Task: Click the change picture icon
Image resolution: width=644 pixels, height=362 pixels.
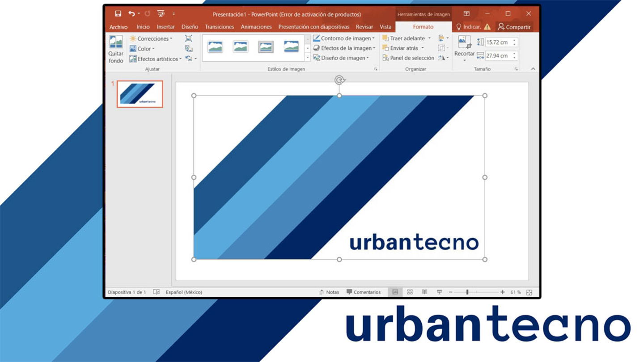Action: pos(189,49)
